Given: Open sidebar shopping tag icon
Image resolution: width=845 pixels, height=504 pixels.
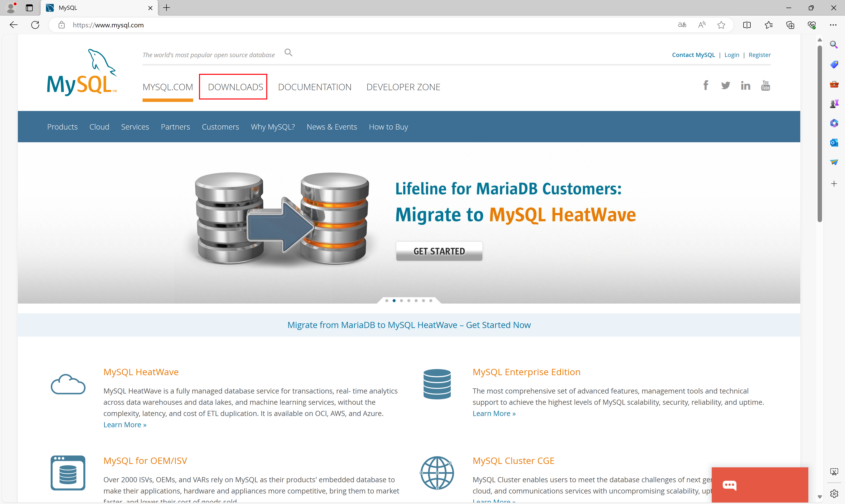Looking at the screenshot, I should (834, 64).
